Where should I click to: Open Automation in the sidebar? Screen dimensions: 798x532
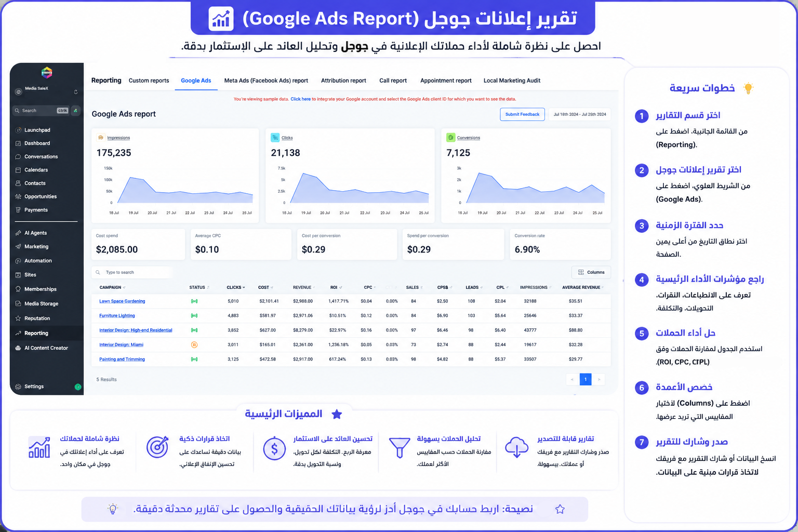point(38,261)
